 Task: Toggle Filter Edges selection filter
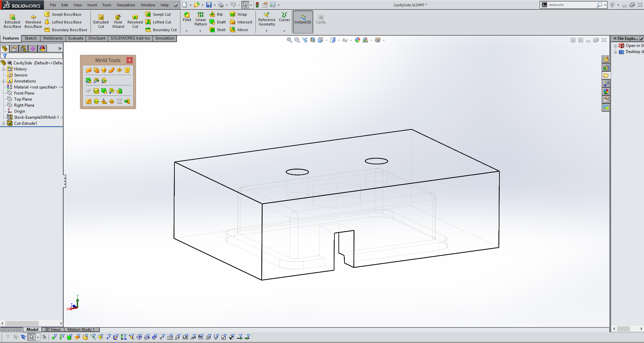pos(62,337)
